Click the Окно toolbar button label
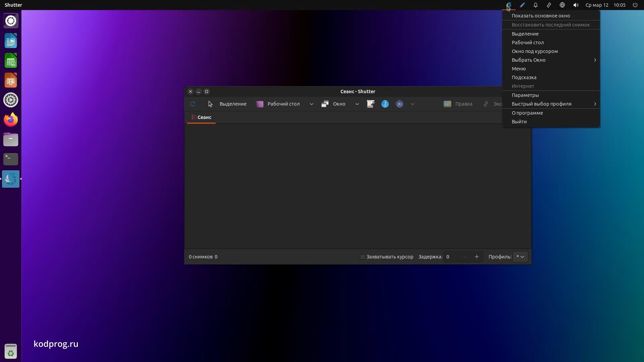 tap(339, 104)
